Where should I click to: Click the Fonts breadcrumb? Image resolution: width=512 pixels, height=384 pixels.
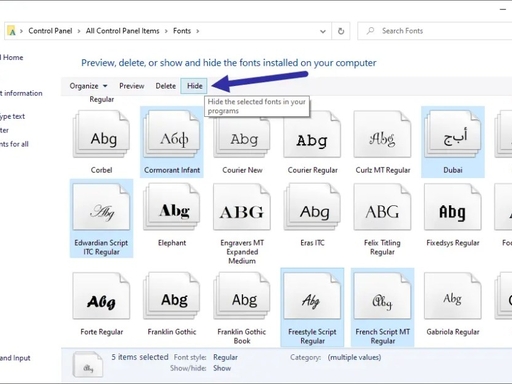pos(182,31)
